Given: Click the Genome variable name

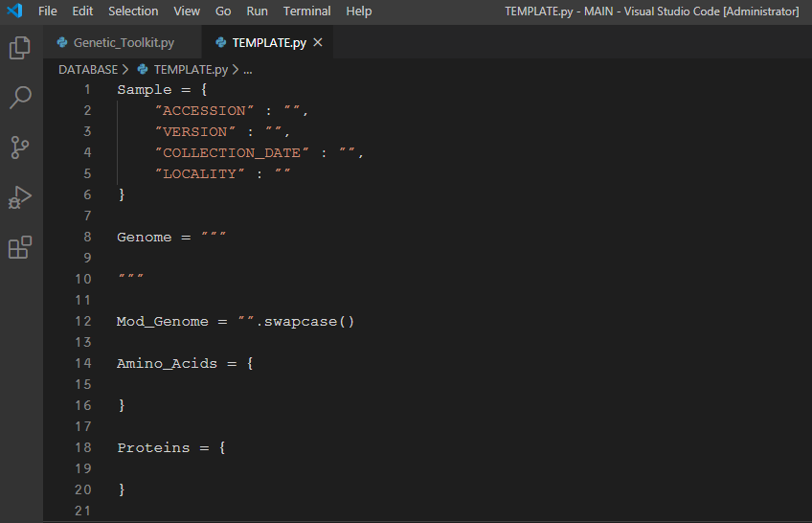Looking at the screenshot, I should pyautogui.click(x=144, y=238).
